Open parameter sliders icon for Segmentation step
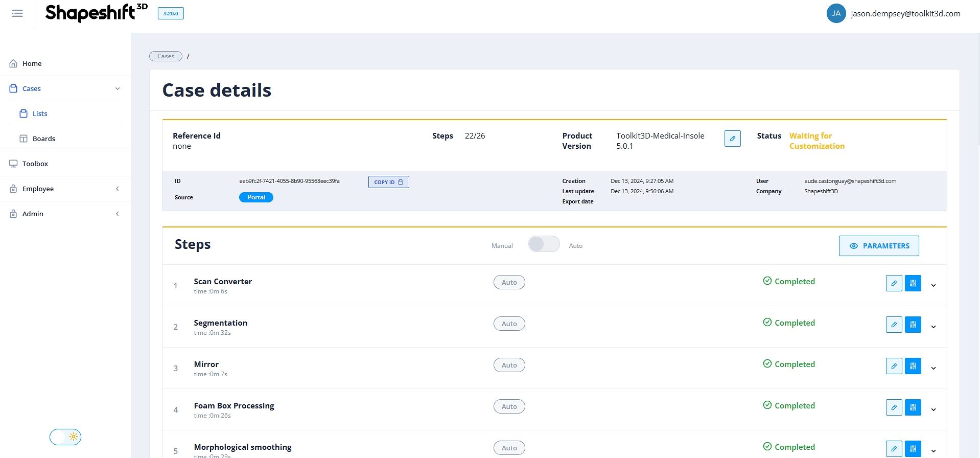This screenshot has height=458, width=980. pos(913,325)
